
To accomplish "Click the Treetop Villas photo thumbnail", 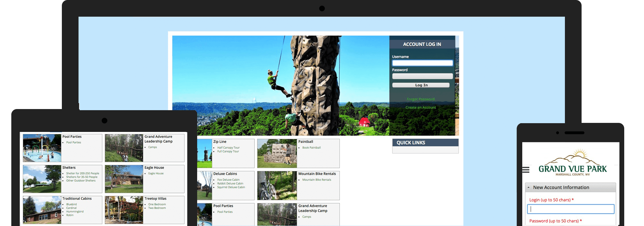I will (124, 210).
